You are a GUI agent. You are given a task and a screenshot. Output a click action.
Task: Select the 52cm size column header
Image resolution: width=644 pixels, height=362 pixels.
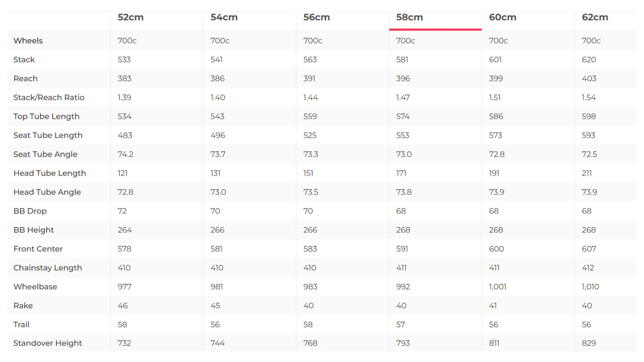[x=131, y=17]
